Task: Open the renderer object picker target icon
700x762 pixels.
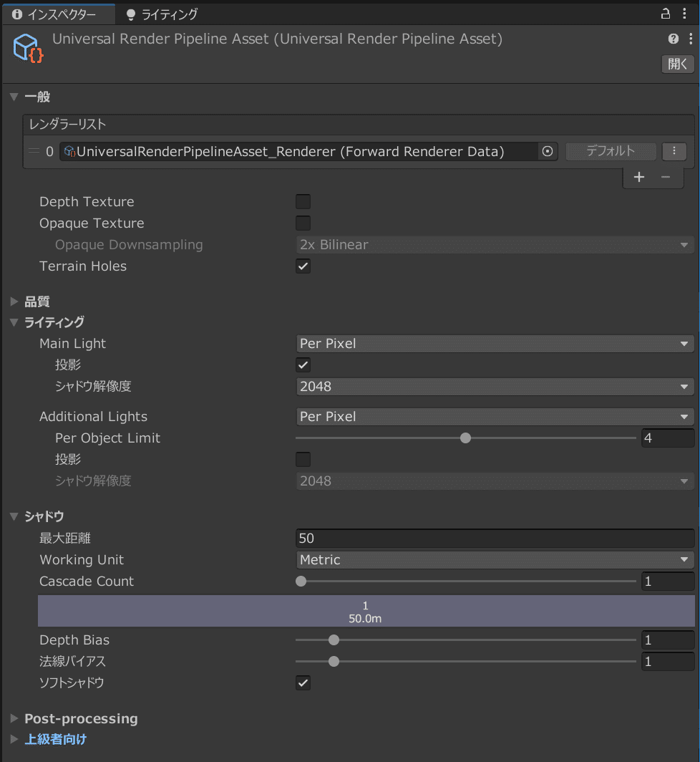Action: coord(548,151)
